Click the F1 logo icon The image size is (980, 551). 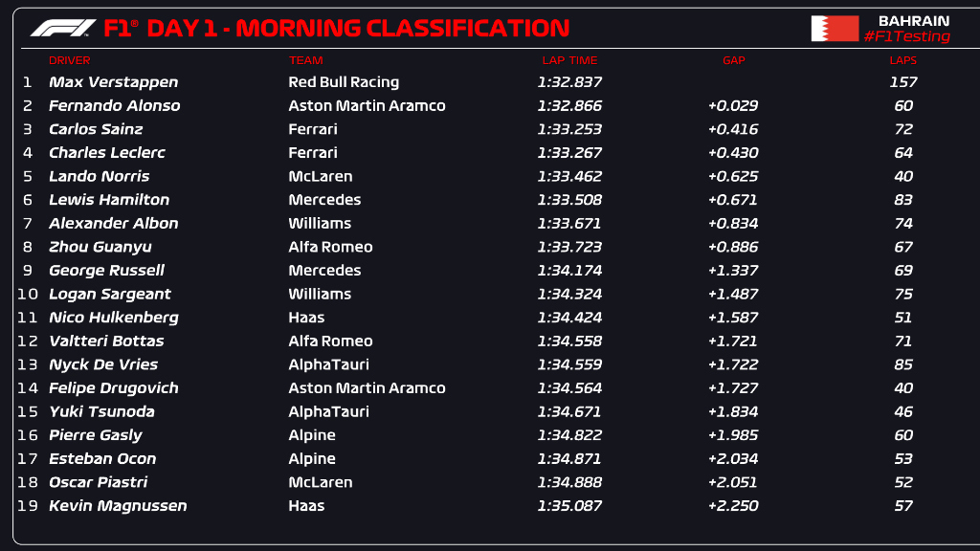click(63, 29)
